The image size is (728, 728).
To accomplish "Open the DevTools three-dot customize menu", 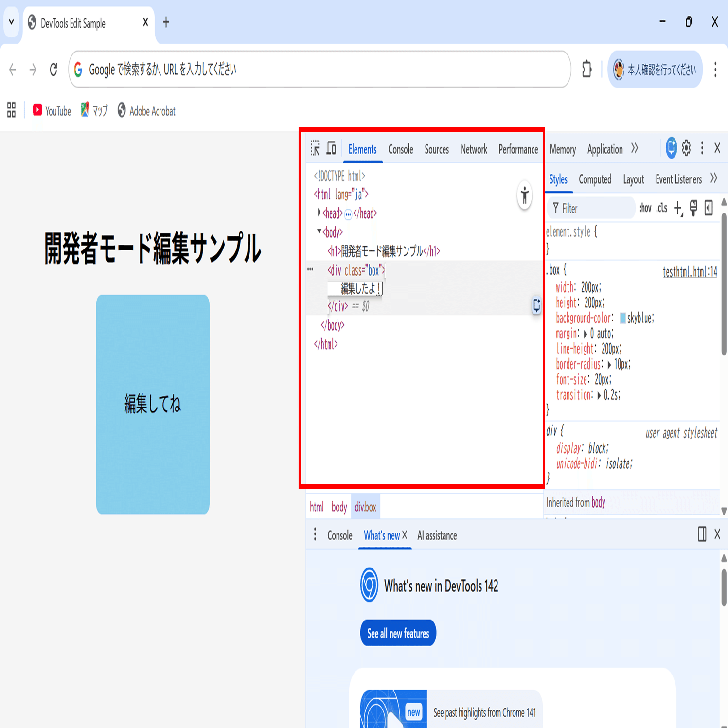I will point(701,148).
